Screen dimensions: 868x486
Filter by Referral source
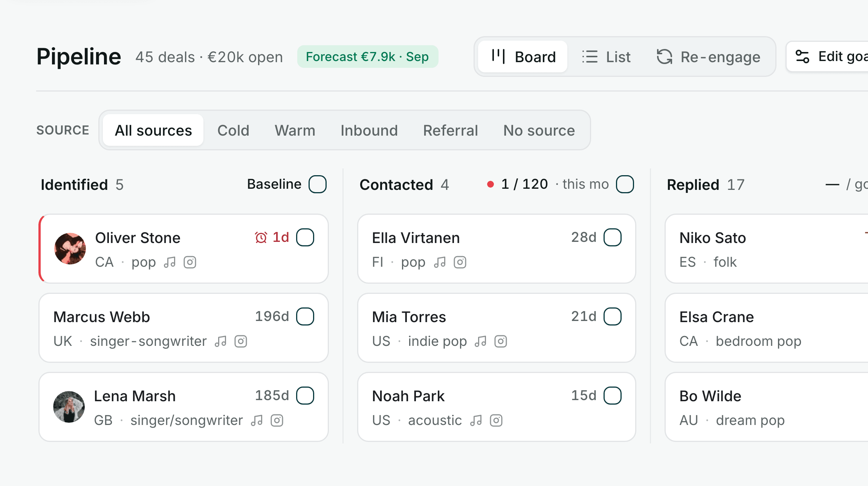[x=451, y=130]
